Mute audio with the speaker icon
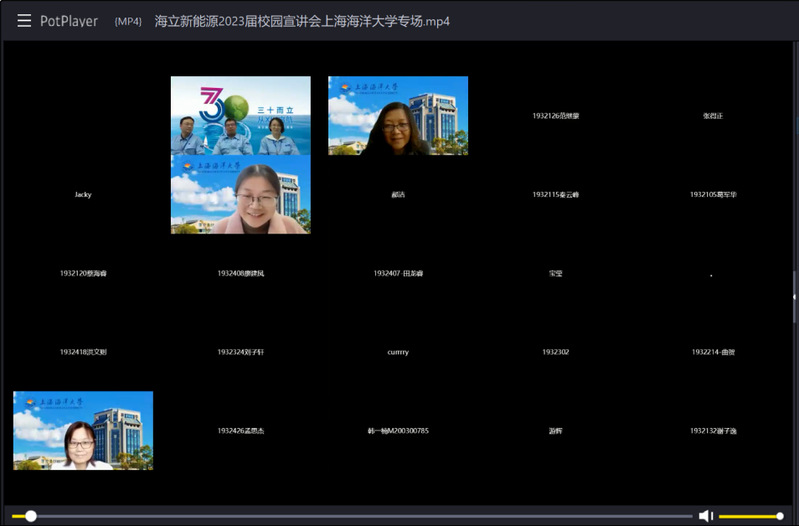Viewport: 799px width, 526px height. (706, 516)
